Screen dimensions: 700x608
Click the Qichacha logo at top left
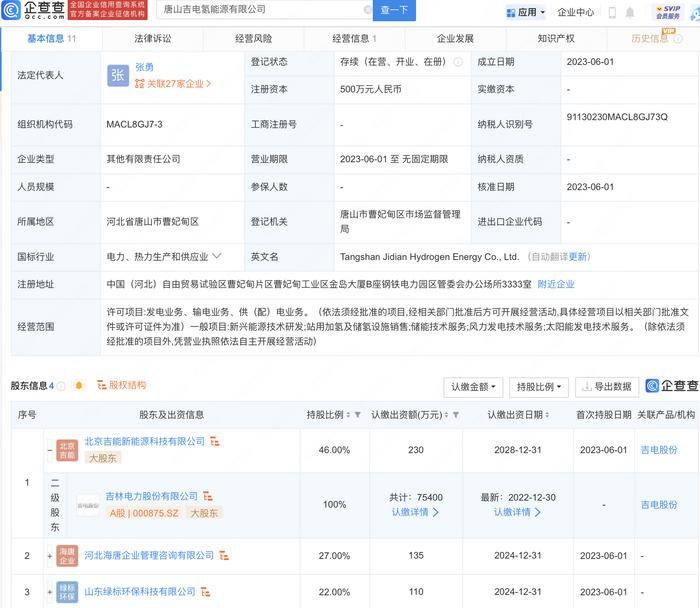pyautogui.click(x=33, y=10)
